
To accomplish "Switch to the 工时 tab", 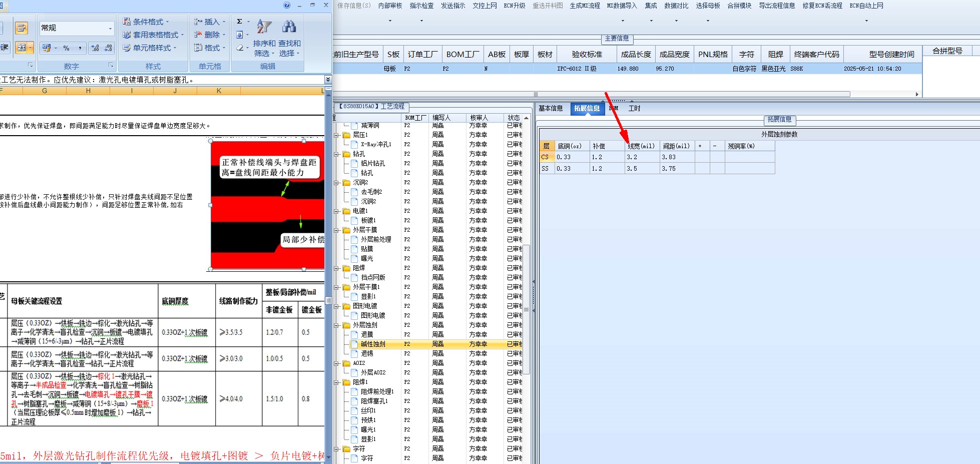I will pyautogui.click(x=634, y=108).
